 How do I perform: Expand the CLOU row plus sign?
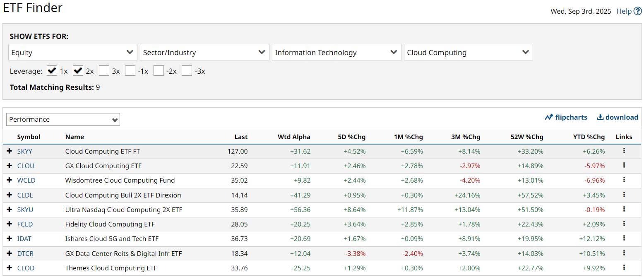(x=10, y=166)
